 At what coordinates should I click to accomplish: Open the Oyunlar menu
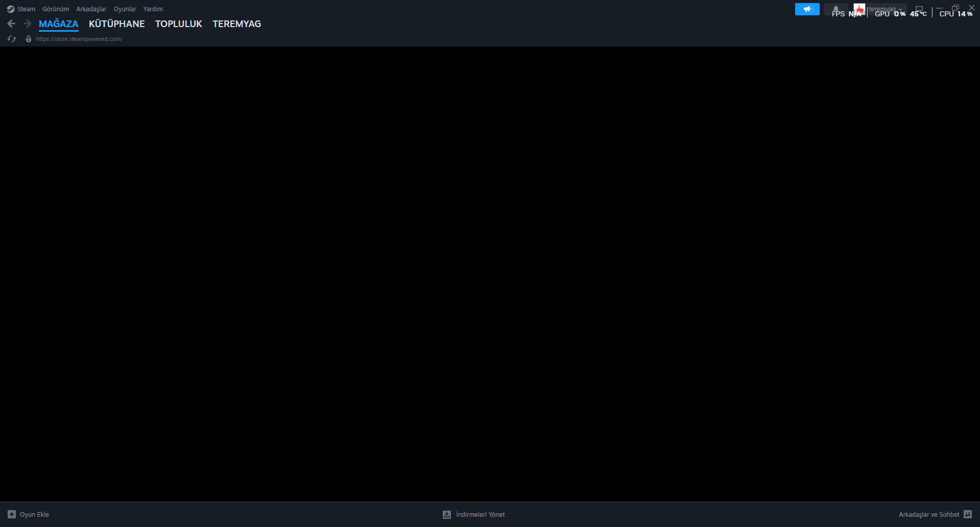125,9
